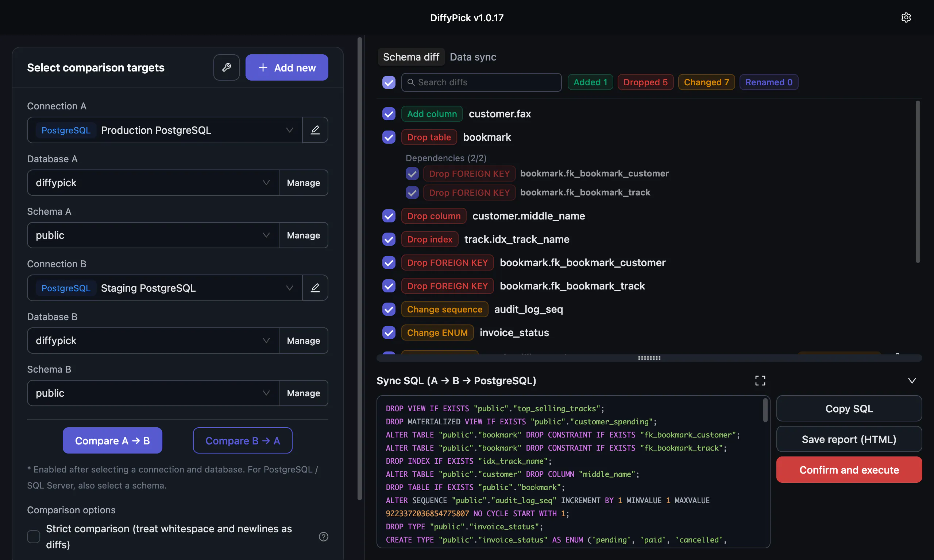Click the track.idx_track_name diff label
This screenshot has height=560, width=934.
pos(517,239)
